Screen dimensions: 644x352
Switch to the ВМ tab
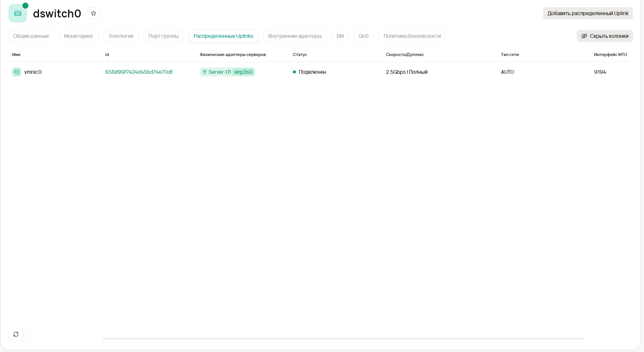(x=340, y=36)
